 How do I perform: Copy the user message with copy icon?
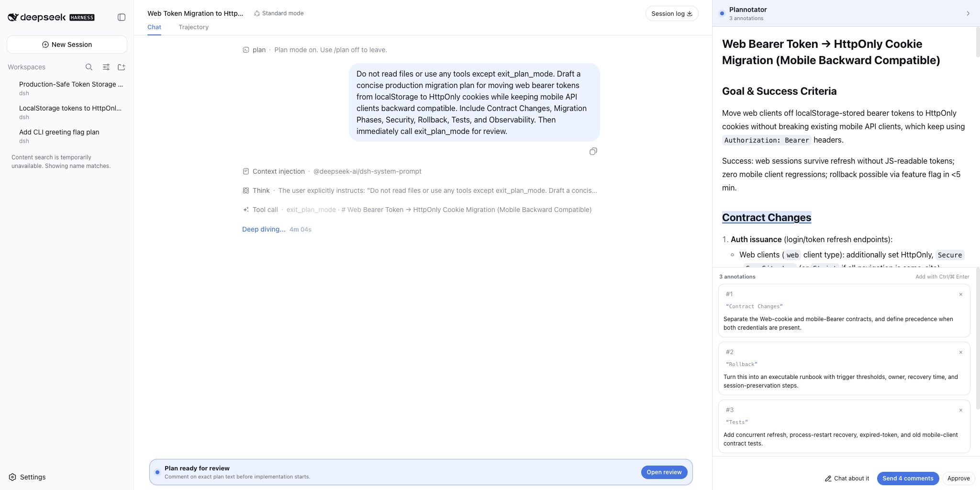coord(593,151)
